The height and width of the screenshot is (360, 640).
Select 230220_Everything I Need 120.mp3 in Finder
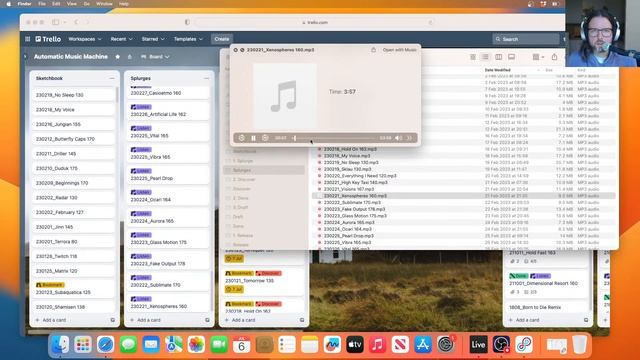point(360,176)
